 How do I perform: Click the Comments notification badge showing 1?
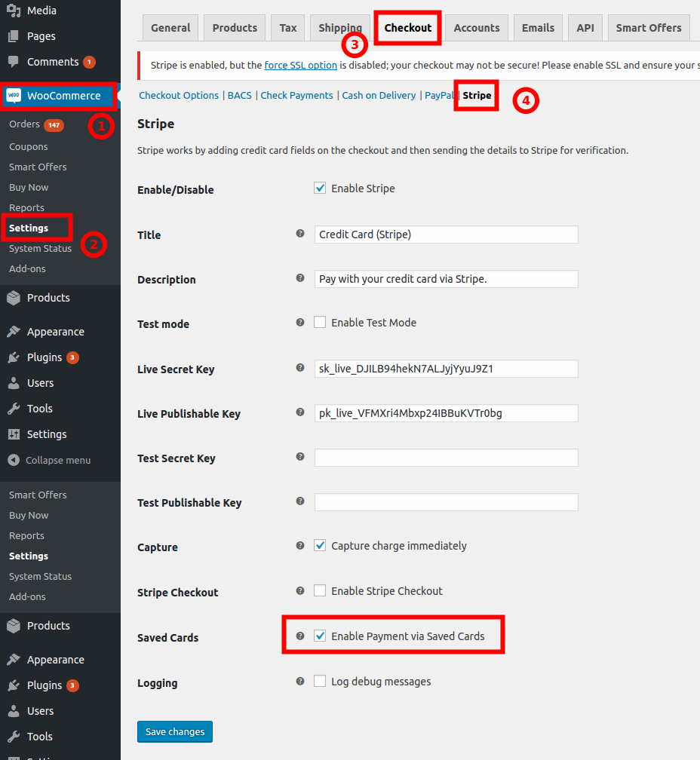[89, 62]
